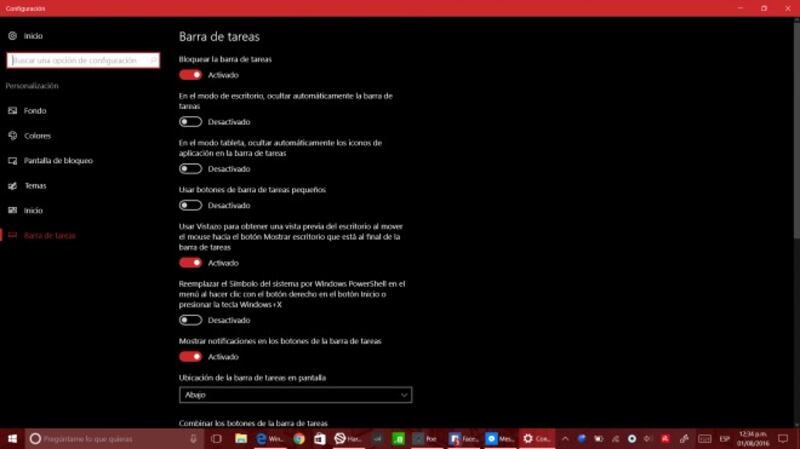The height and width of the screenshot is (449, 800).
Task: Click the settings search input field
Action: [x=78, y=61]
